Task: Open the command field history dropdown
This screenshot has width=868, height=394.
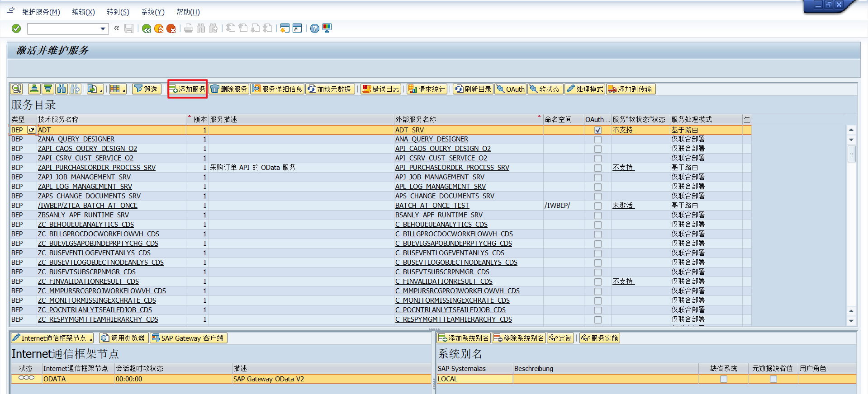Action: 103,29
